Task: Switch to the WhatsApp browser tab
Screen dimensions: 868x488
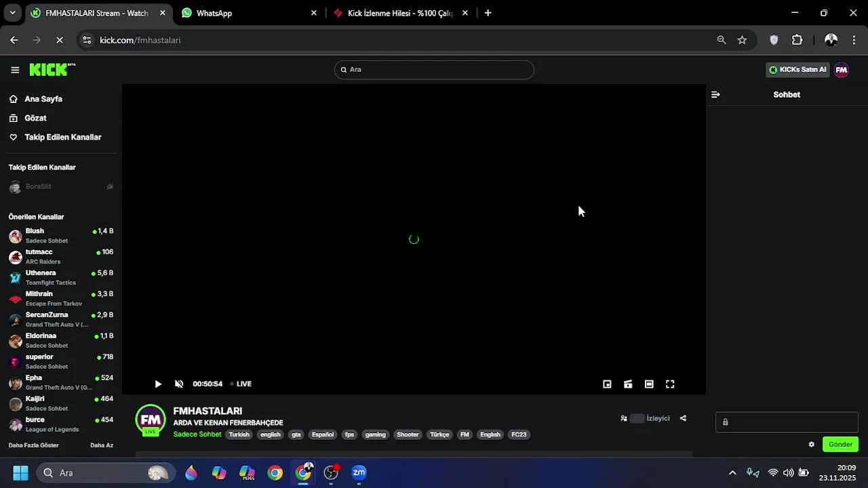Action: (248, 13)
